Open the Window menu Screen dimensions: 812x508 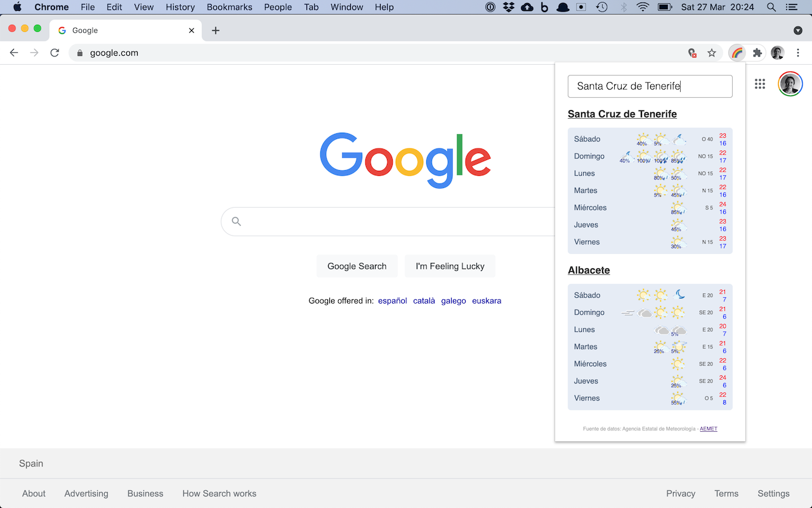(347, 7)
